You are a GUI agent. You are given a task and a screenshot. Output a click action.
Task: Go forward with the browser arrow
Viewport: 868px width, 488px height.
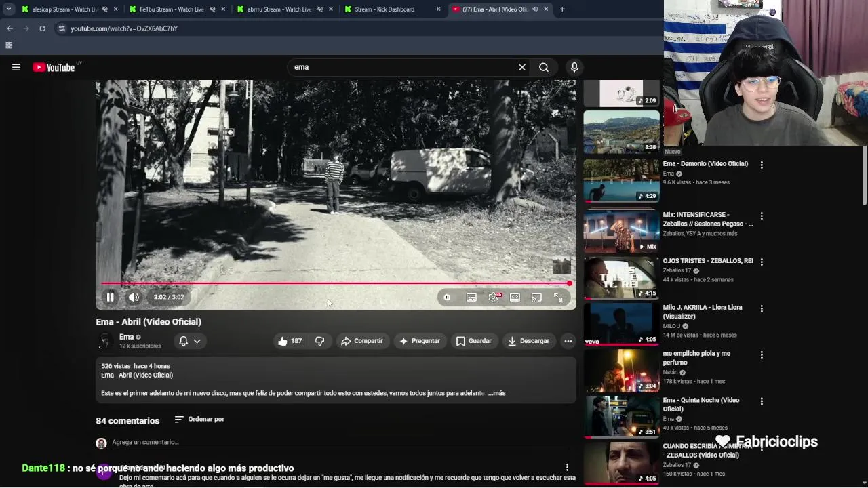pos(26,28)
